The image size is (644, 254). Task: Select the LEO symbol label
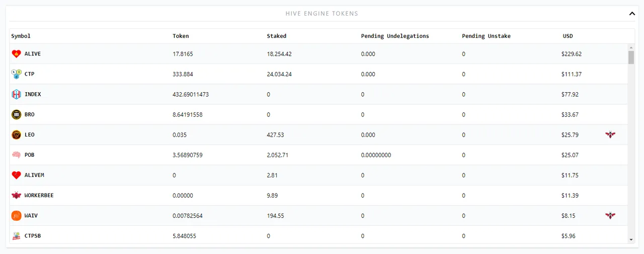point(30,135)
